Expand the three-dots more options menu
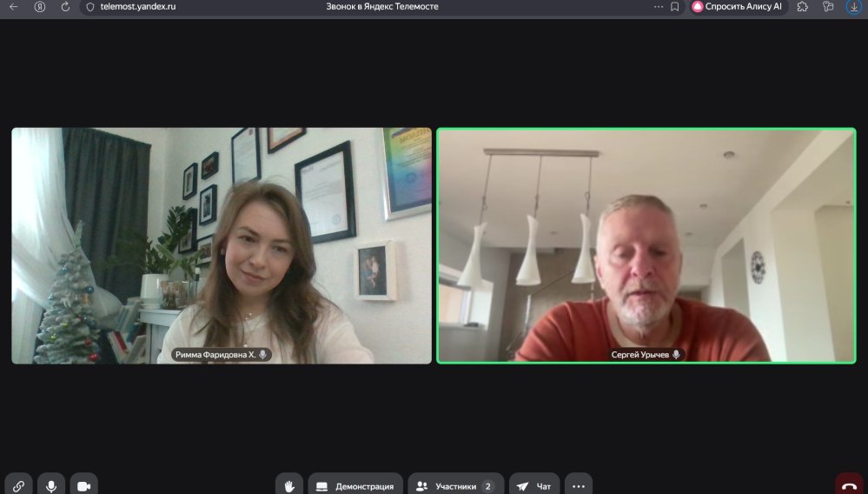 (579, 485)
